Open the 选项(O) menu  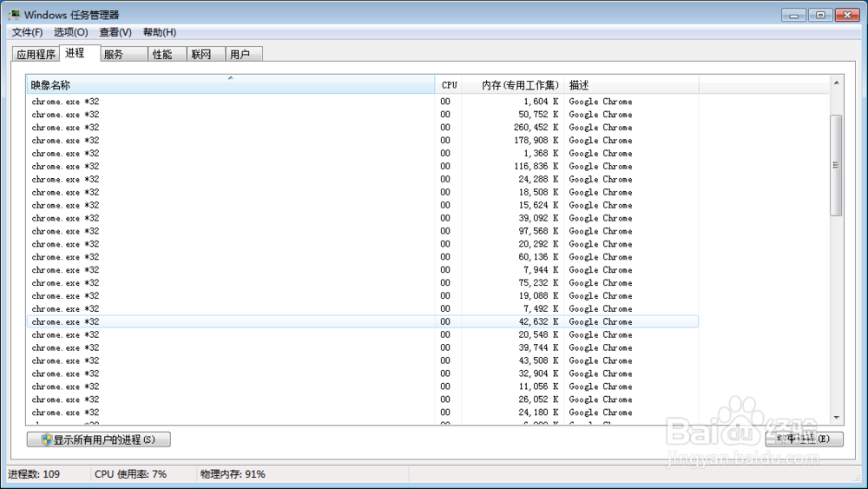point(71,32)
